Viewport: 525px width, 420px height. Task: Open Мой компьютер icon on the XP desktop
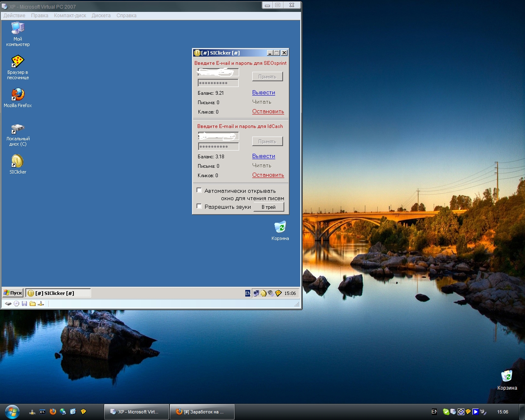pyautogui.click(x=18, y=34)
